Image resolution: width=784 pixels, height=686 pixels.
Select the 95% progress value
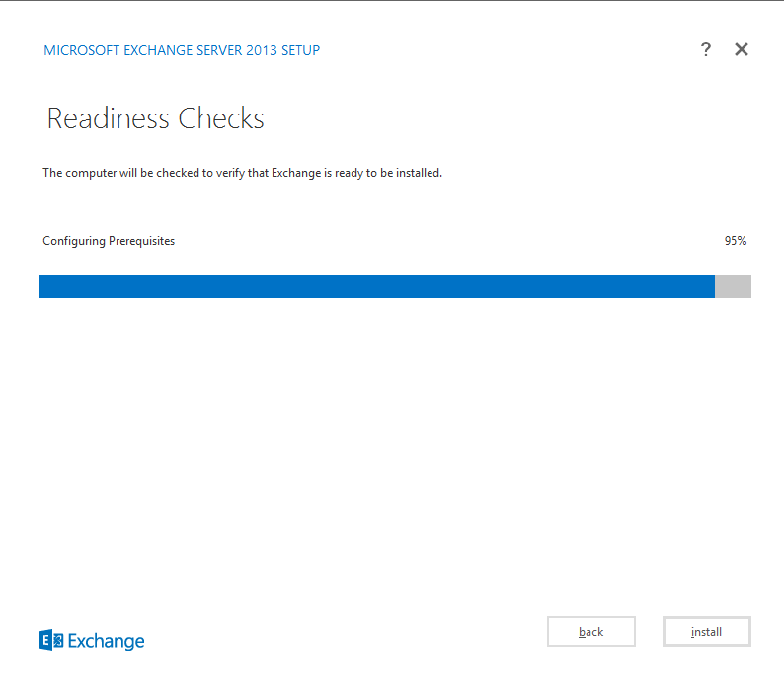click(735, 241)
